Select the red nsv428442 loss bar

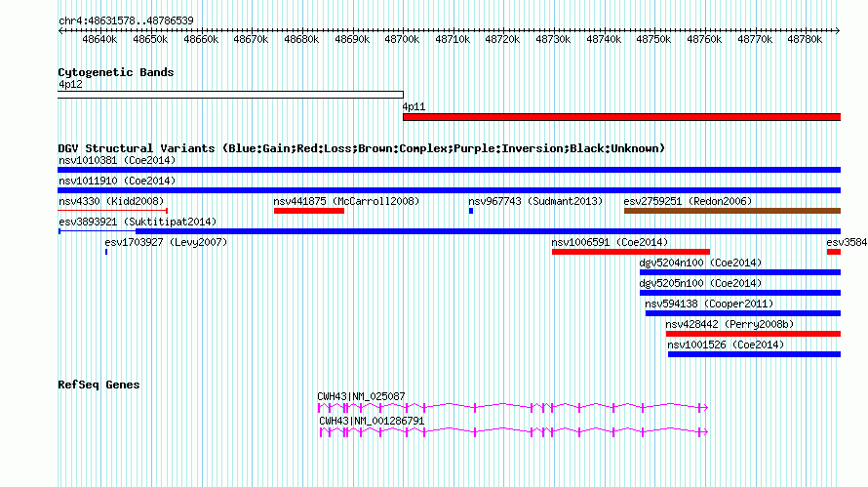pyautogui.click(x=754, y=334)
